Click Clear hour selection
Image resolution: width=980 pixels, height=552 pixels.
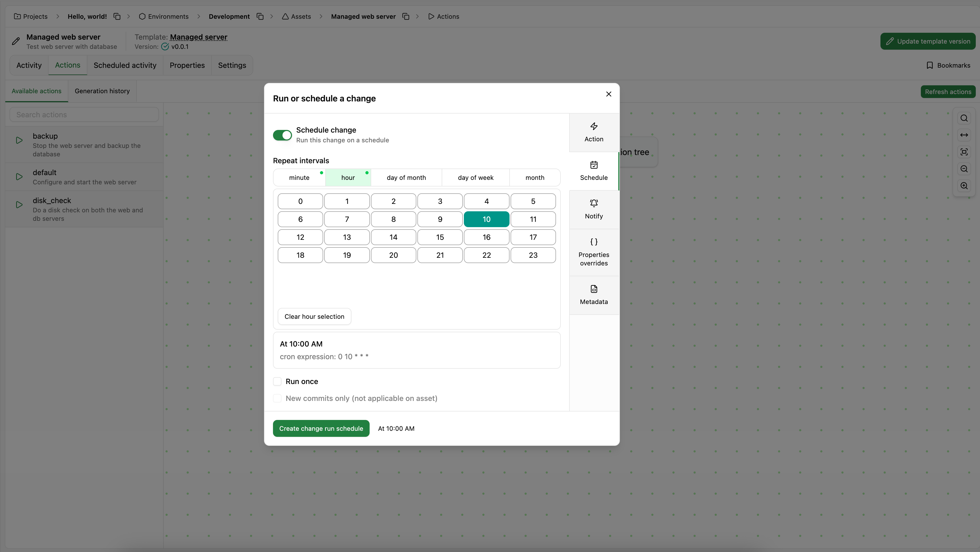pyautogui.click(x=314, y=316)
